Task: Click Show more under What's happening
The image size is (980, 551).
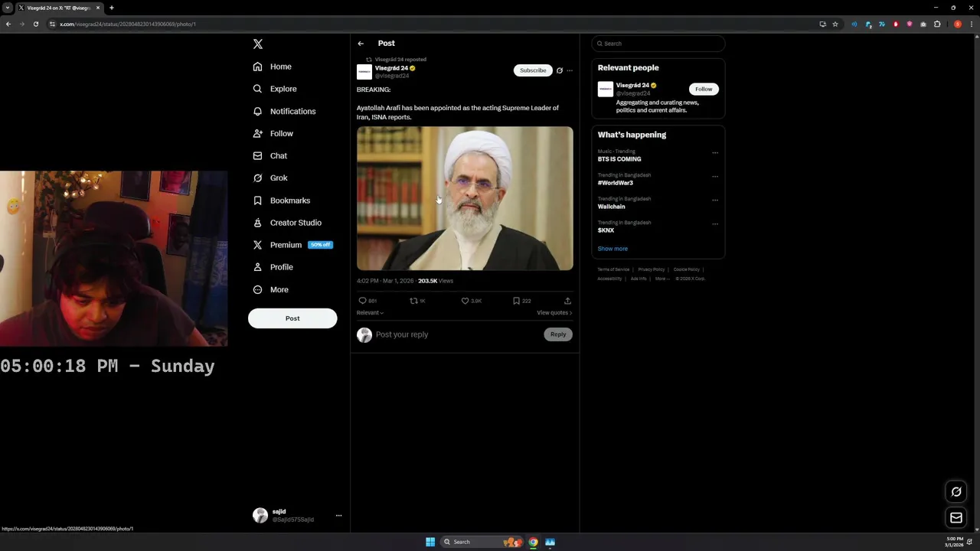Action: 612,249
